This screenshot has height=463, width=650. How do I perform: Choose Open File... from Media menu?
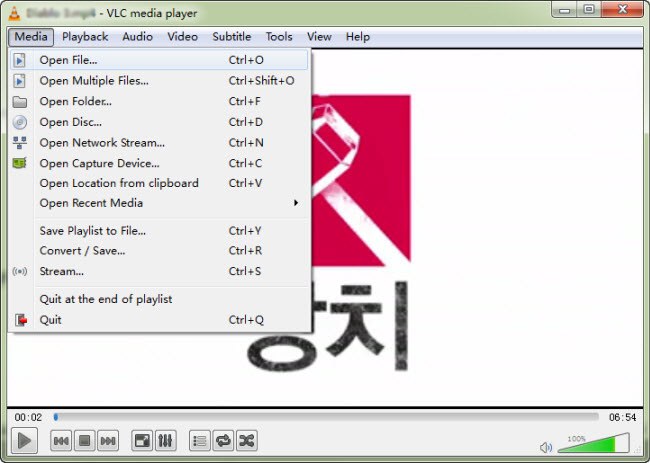point(159,60)
